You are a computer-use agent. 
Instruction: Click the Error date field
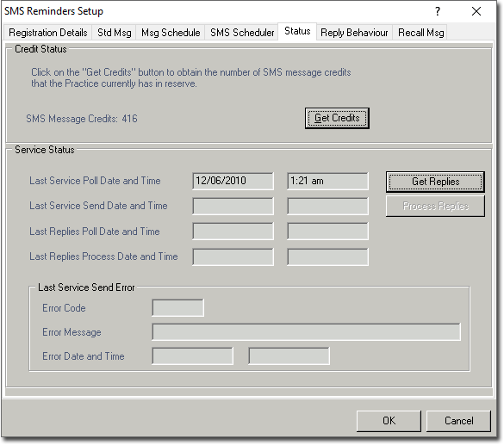192,356
